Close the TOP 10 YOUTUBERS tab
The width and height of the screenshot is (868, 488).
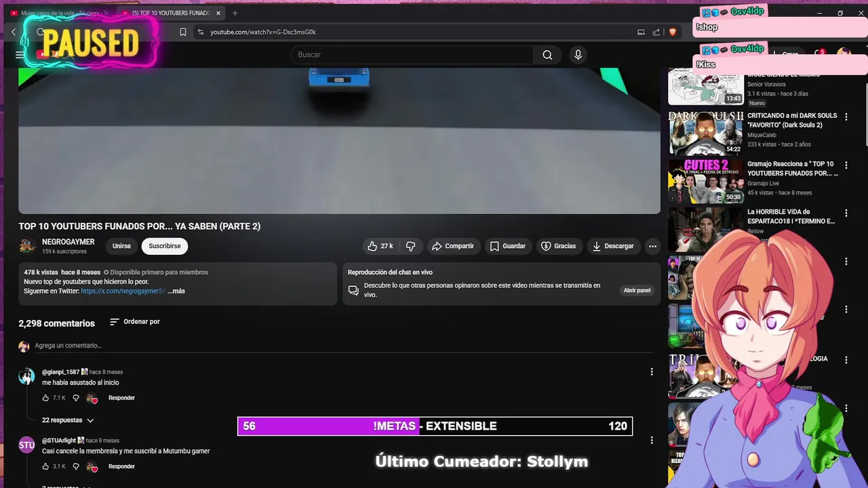click(x=218, y=13)
